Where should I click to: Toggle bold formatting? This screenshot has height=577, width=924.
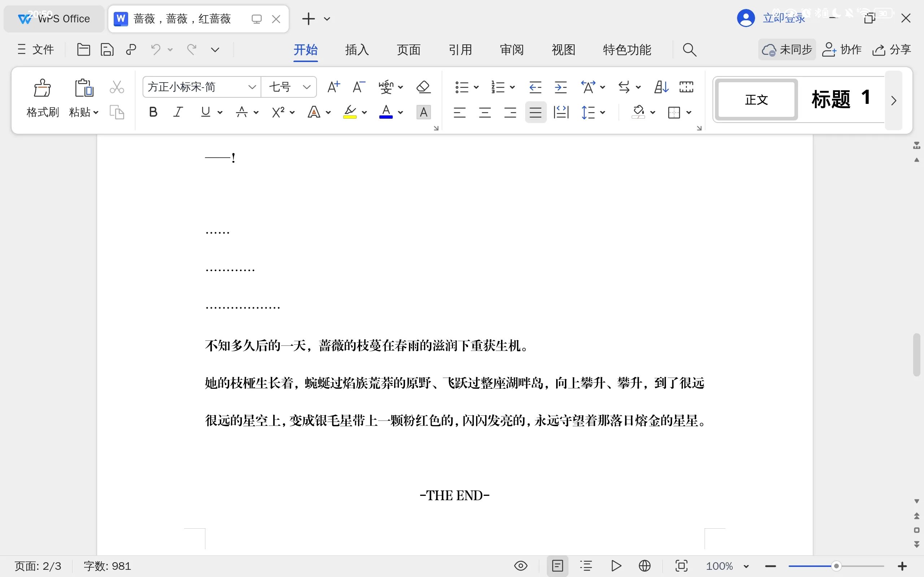(x=153, y=112)
